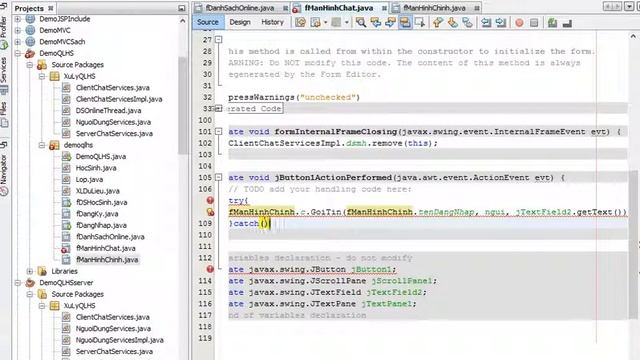The width and height of the screenshot is (640, 360).
Task: Click the Shift Line Left icon
Action: (x=486, y=22)
